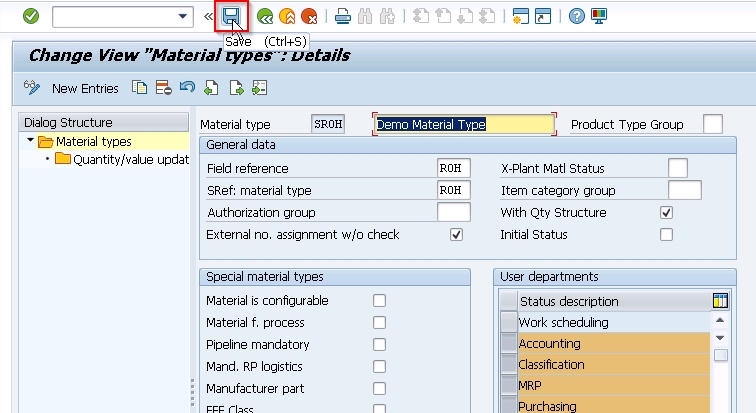Select Quantity/value update in dialog structure
Screen dimensions: 756x413
pyautogui.click(x=130, y=159)
